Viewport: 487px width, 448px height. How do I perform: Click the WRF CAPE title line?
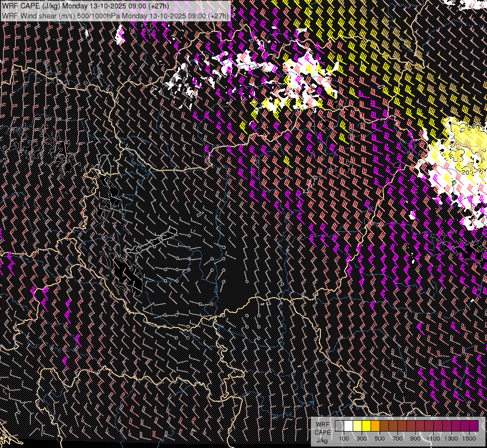(85, 5)
